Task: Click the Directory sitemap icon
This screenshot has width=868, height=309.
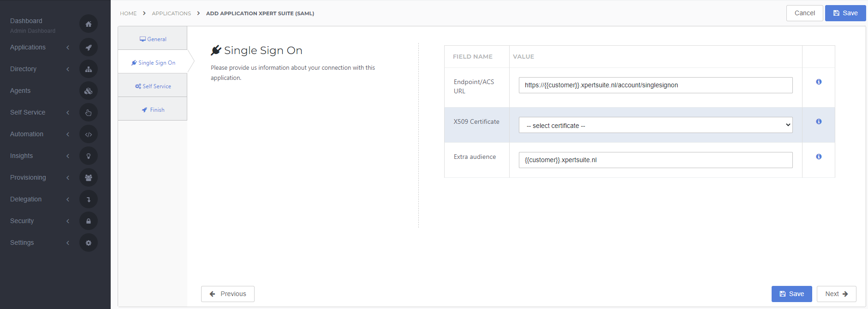Action: coord(89,69)
